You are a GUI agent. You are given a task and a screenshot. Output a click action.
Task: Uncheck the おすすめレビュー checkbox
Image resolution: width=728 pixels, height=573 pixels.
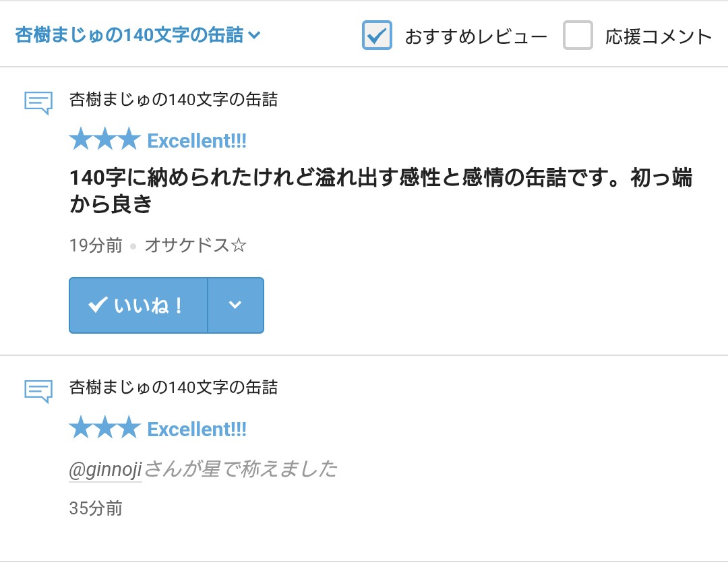tap(377, 35)
